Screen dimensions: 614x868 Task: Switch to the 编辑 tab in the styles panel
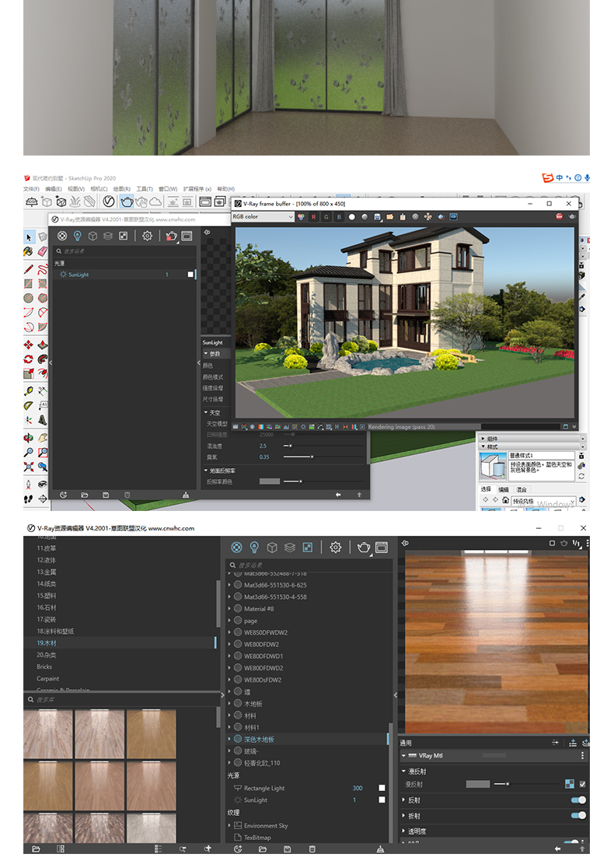tap(504, 490)
